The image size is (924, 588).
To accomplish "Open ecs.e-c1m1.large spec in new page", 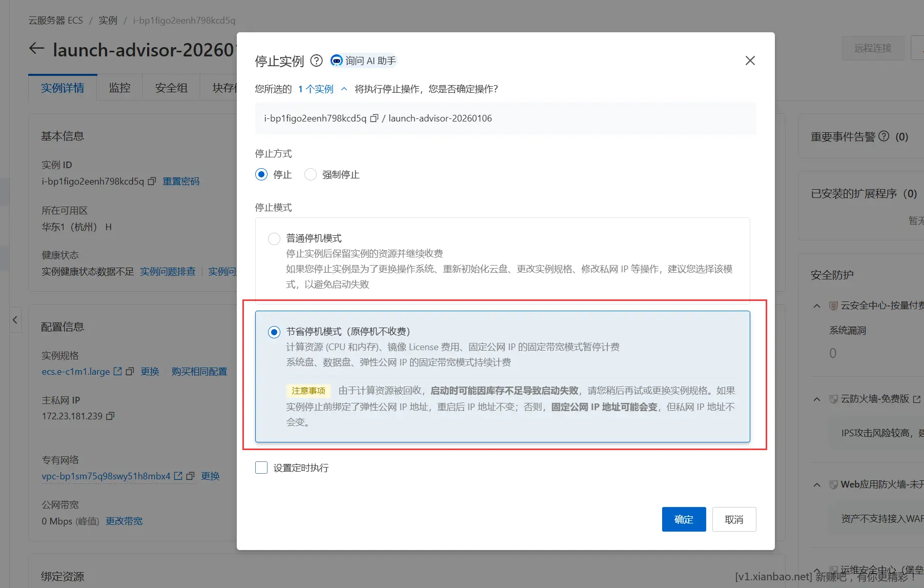I will pyautogui.click(x=117, y=371).
